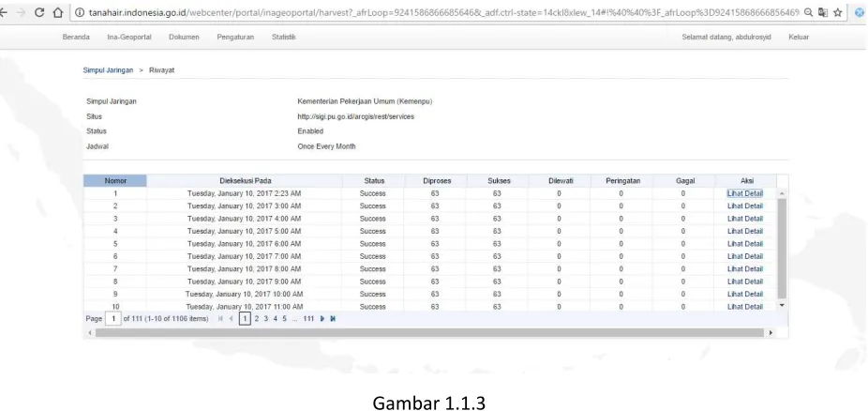Click the 'Once Every Month' schedule value

pyautogui.click(x=326, y=146)
